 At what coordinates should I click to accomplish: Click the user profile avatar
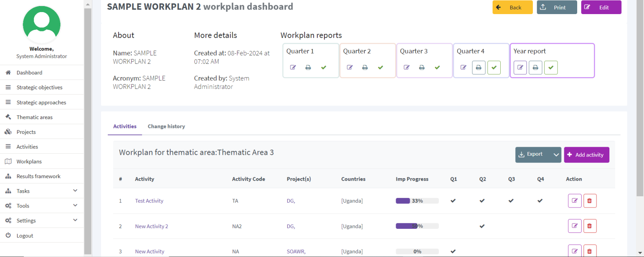click(x=41, y=24)
